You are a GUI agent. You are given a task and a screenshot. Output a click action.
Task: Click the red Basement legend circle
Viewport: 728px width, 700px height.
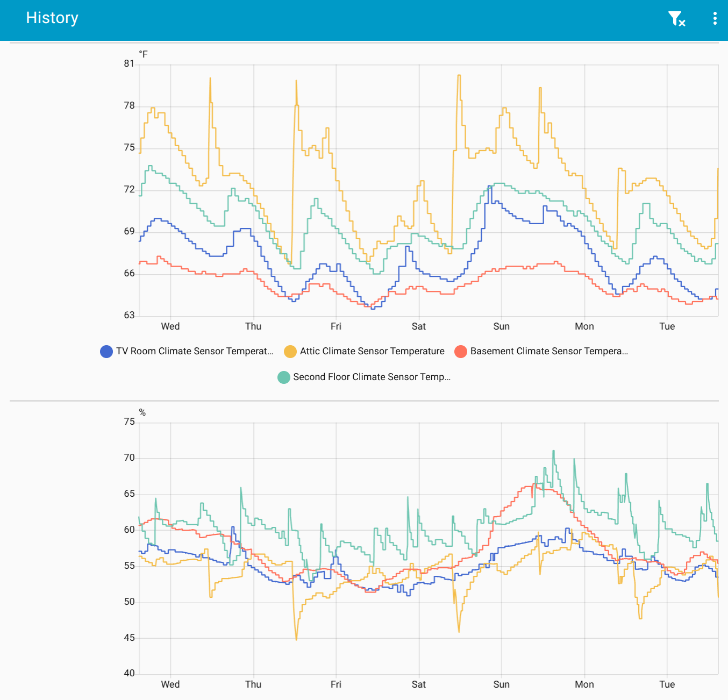[461, 352]
